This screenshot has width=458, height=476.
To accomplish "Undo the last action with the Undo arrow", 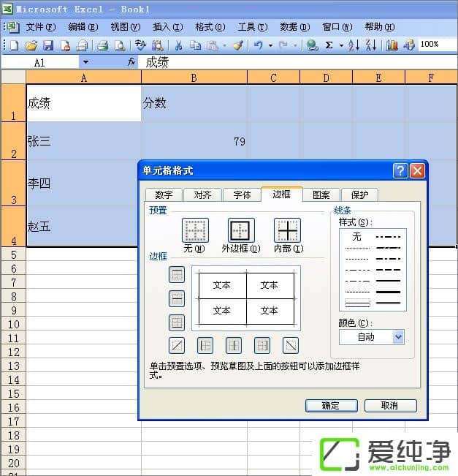I will pos(258,45).
